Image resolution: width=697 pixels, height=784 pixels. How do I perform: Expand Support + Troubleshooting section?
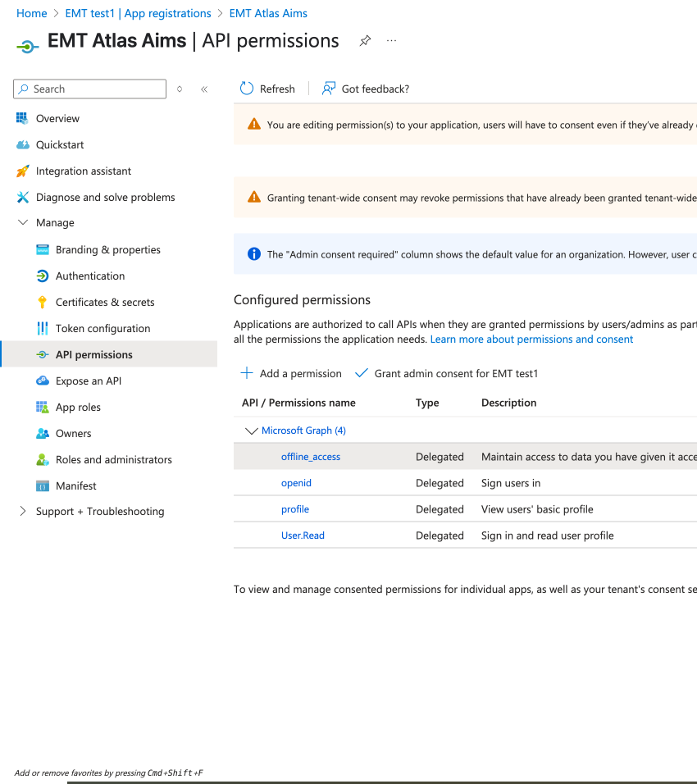tap(22, 510)
